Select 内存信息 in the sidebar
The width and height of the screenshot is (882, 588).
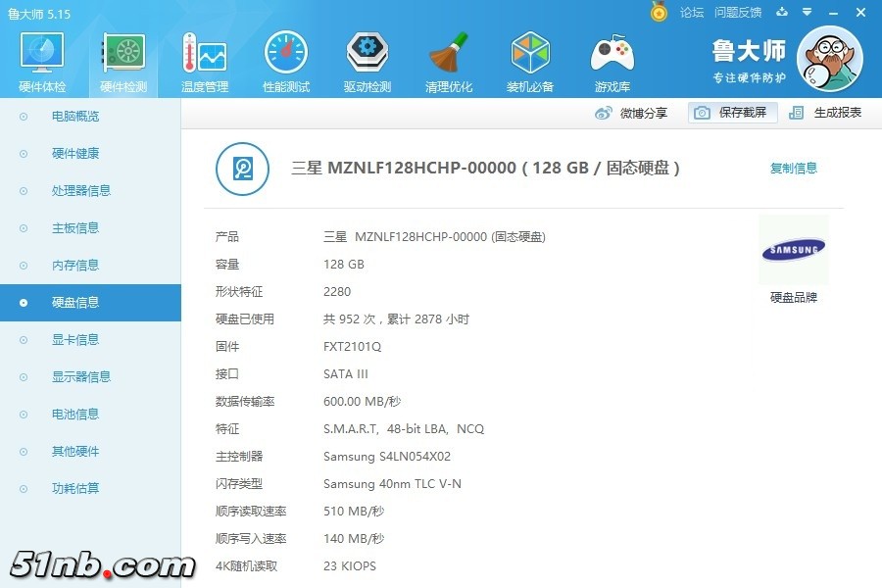[x=75, y=266]
